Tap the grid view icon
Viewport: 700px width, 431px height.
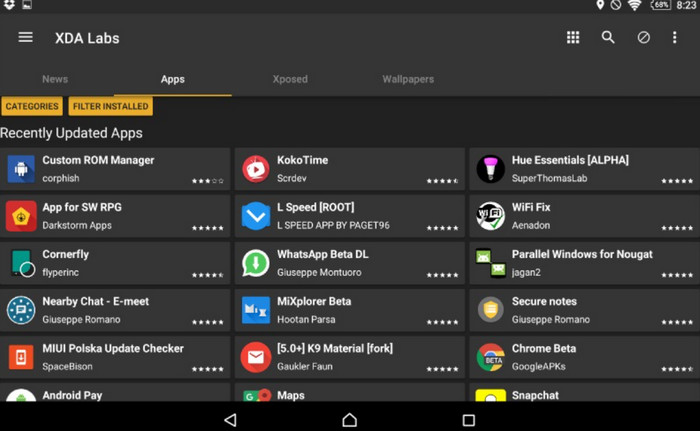tap(573, 38)
